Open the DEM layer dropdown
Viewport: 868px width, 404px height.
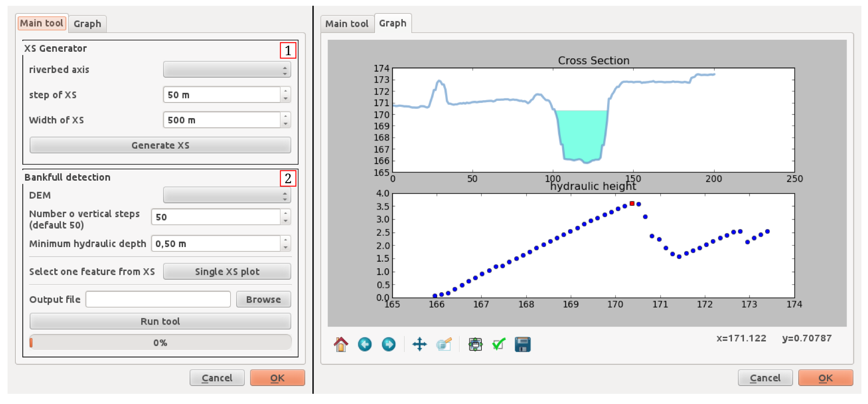point(227,195)
